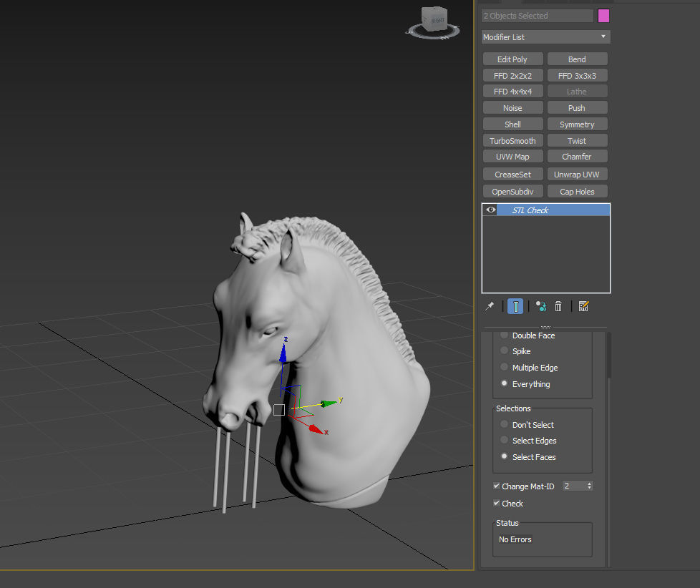Click Make Unique icon

coord(541,306)
